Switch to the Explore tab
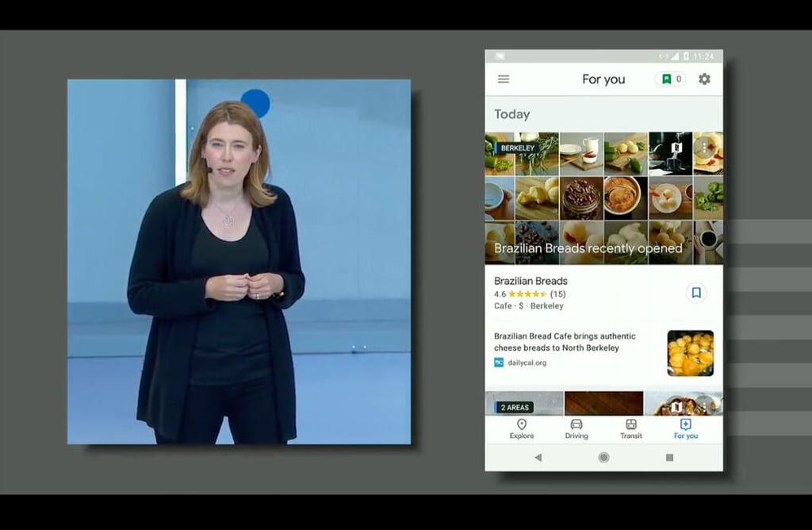Viewport: 812px width, 530px height. (x=522, y=429)
